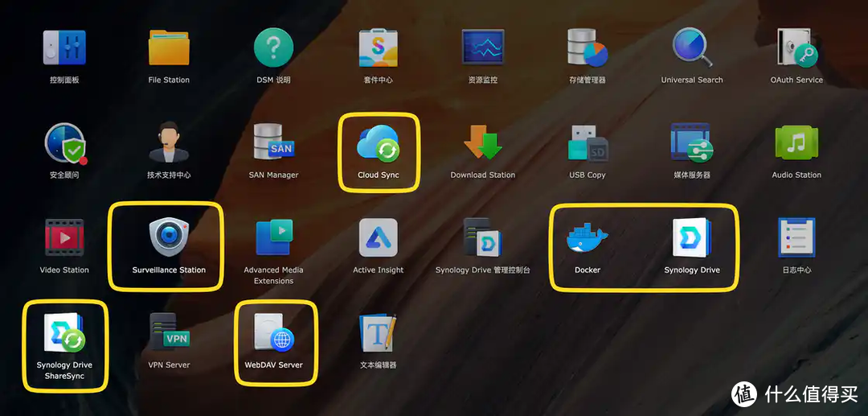This screenshot has height=416, width=868.
Task: Launch File Station
Action: 169,48
